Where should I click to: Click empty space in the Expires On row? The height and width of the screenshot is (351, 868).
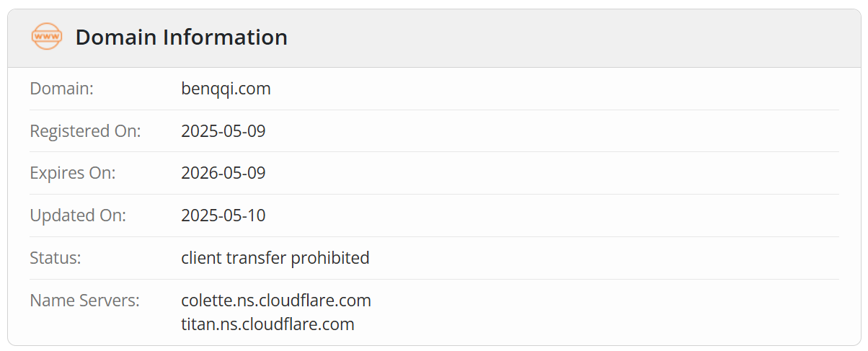[x=548, y=173]
